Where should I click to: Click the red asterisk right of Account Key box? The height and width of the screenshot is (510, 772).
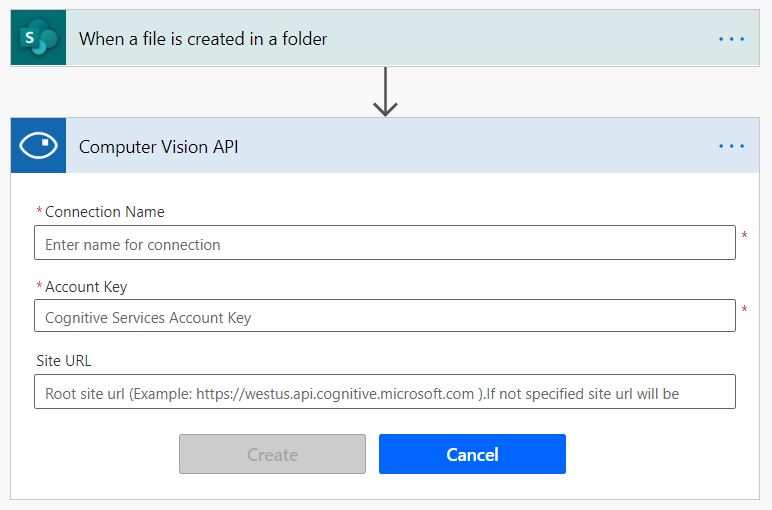coord(744,311)
